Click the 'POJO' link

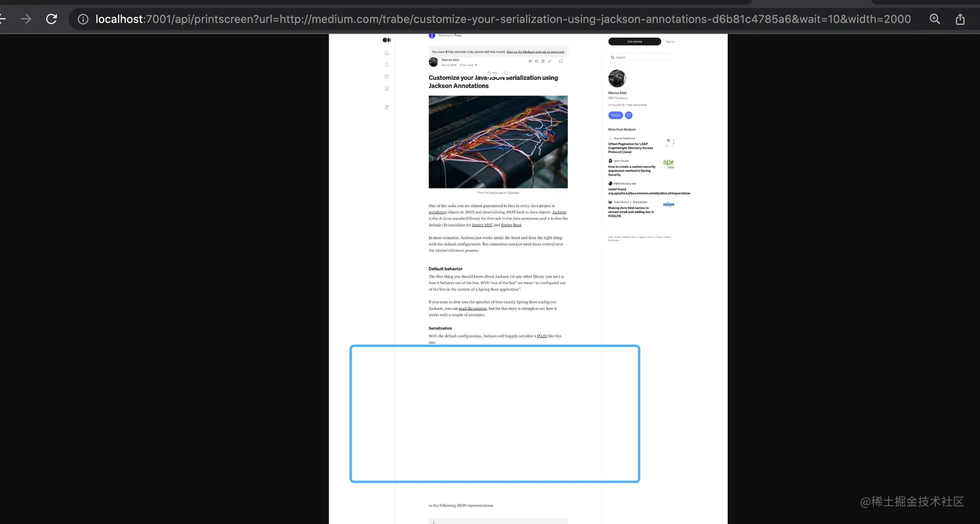(x=542, y=336)
